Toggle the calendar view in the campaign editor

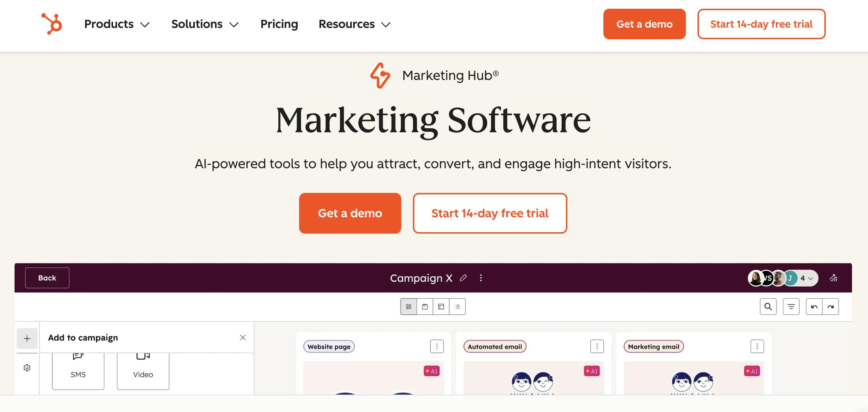[x=425, y=306]
